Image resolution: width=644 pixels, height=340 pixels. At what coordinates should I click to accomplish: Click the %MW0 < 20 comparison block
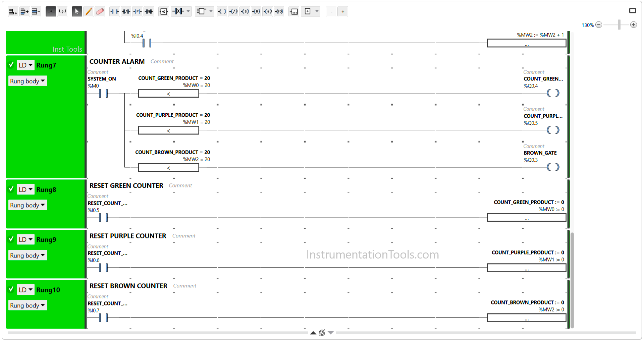tap(169, 94)
